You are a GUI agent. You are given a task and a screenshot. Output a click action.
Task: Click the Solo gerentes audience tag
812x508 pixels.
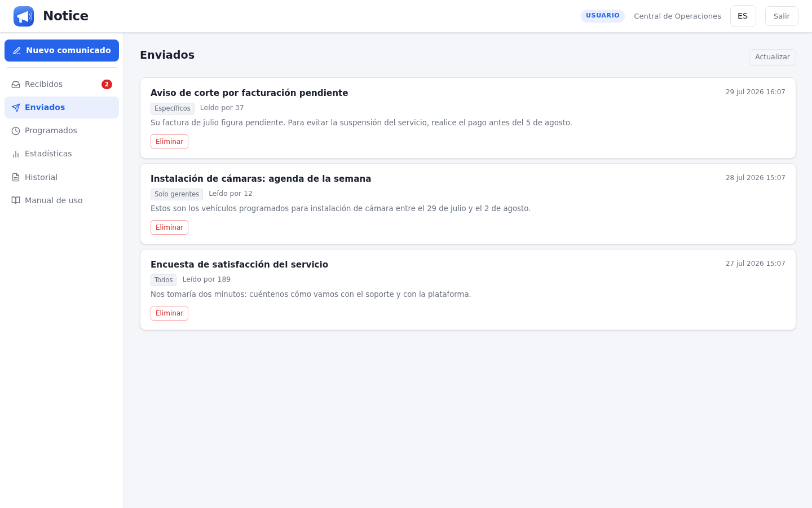[x=176, y=194]
